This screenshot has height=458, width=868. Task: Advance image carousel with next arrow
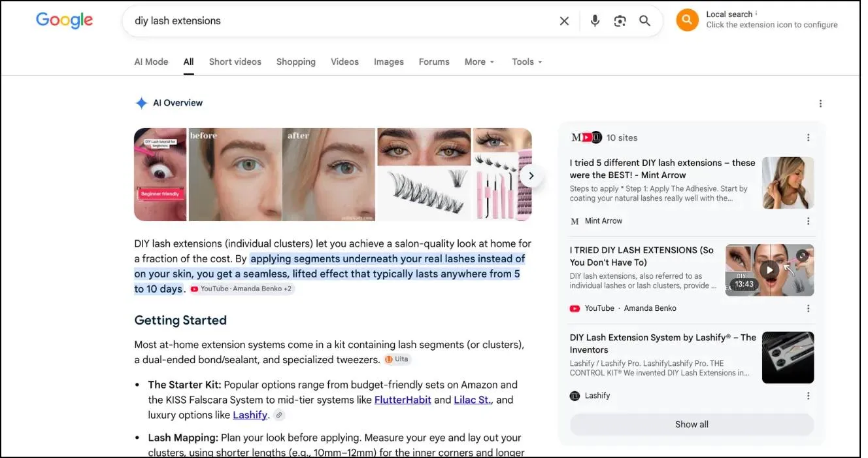point(531,175)
